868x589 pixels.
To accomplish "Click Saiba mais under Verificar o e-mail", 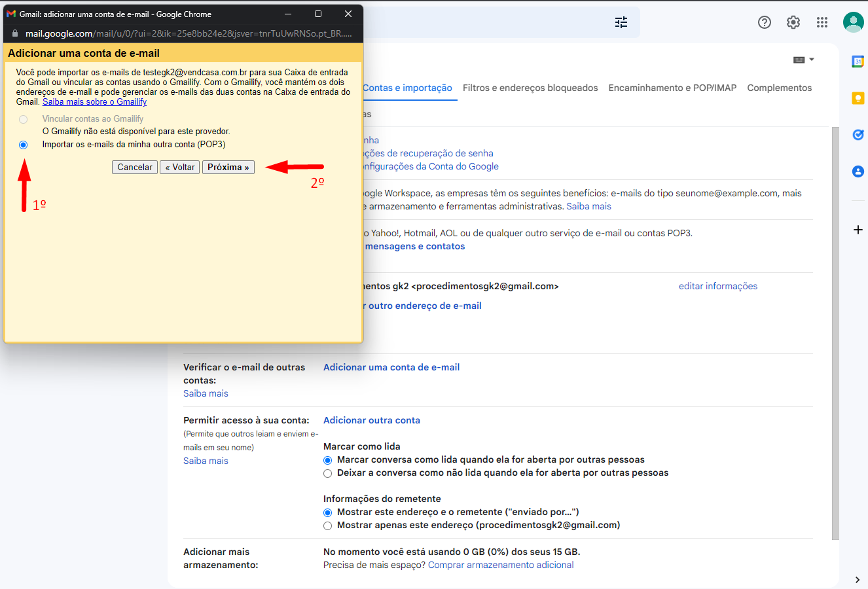I will coord(206,393).
